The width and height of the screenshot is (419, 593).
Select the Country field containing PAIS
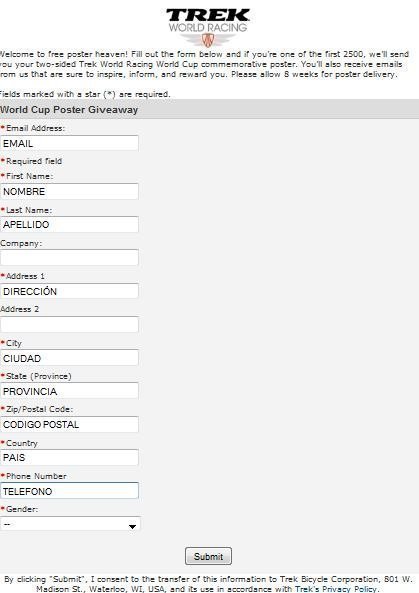69,458
